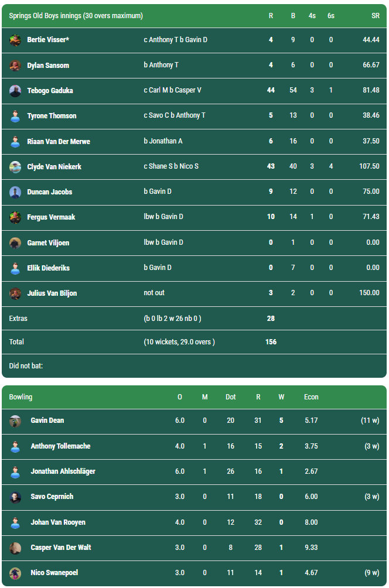This screenshot has width=389, height=588.
Task: Select bowler Anthony Tollemache's name
Action: point(60,446)
